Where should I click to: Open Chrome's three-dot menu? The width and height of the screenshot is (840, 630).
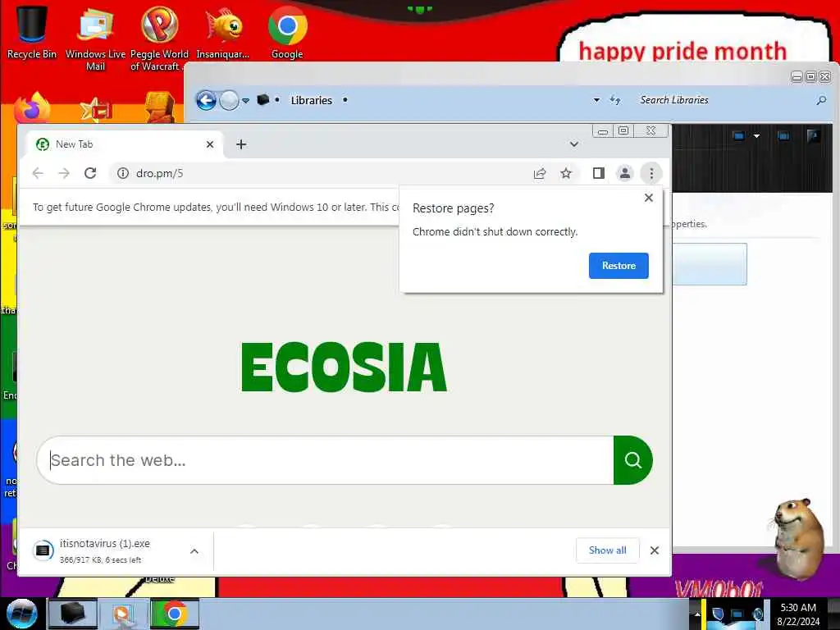coord(651,173)
